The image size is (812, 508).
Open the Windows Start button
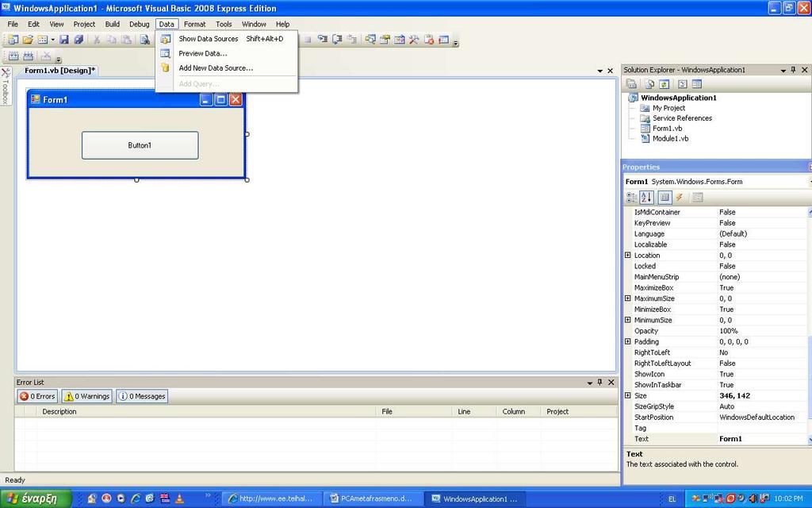click(36, 498)
